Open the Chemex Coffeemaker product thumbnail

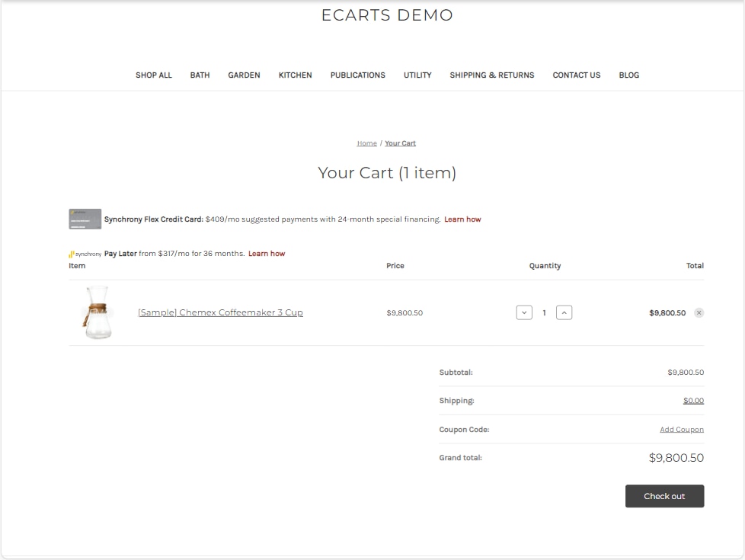98,312
